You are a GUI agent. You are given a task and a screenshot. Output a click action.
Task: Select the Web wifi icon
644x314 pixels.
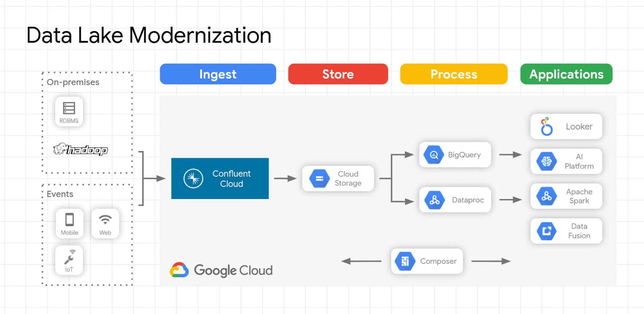105,220
